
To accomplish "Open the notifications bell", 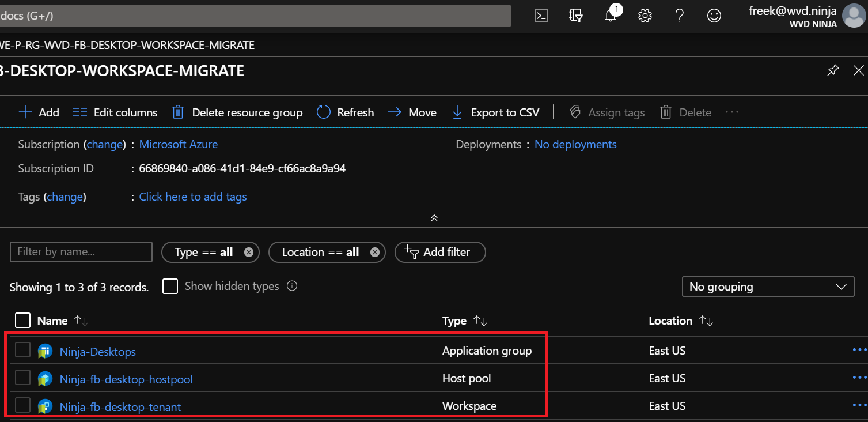I will click(611, 16).
